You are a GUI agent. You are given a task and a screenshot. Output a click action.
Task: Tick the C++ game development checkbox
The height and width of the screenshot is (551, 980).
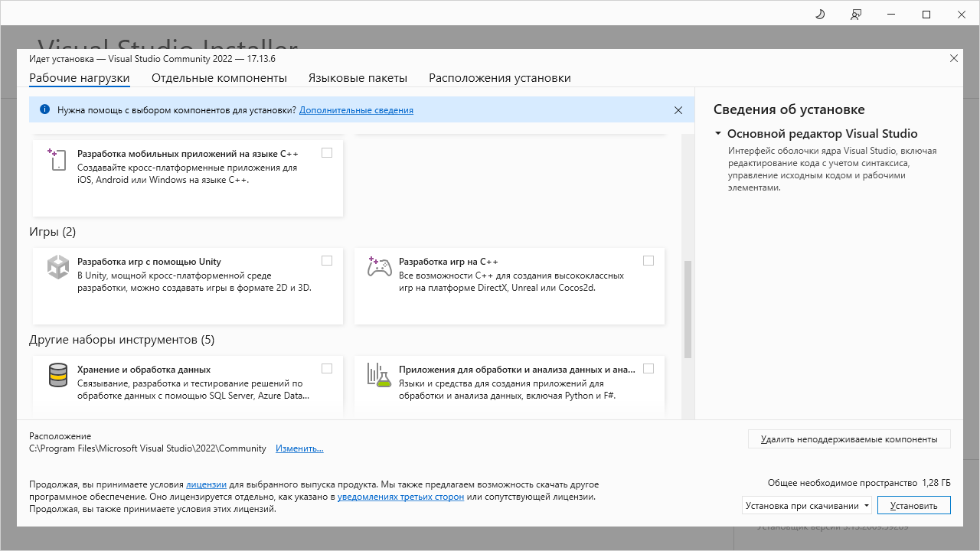click(x=648, y=261)
